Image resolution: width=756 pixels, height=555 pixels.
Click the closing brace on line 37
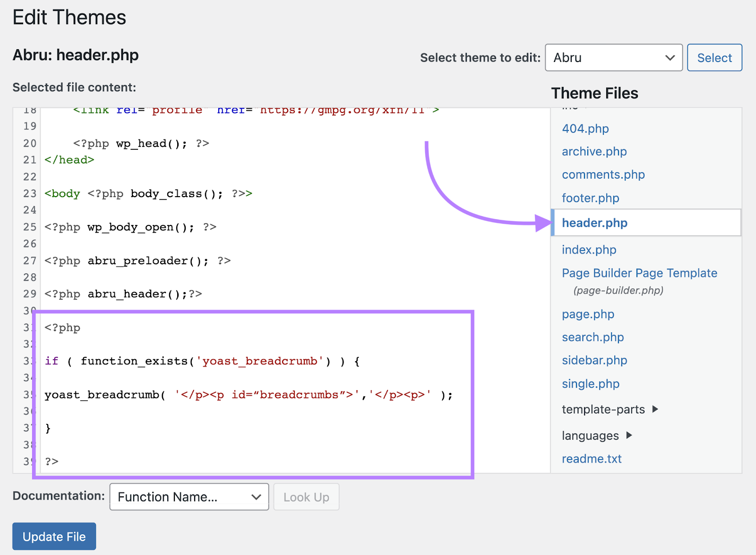(x=48, y=428)
